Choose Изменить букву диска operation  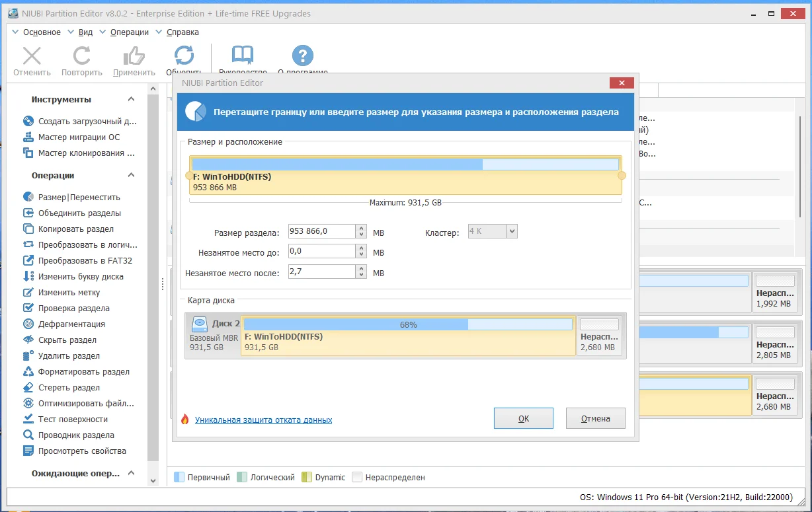tap(73, 276)
